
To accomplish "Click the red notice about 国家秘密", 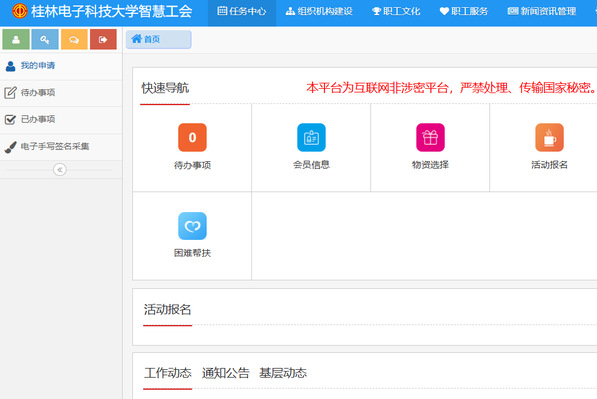I will click(x=452, y=88).
